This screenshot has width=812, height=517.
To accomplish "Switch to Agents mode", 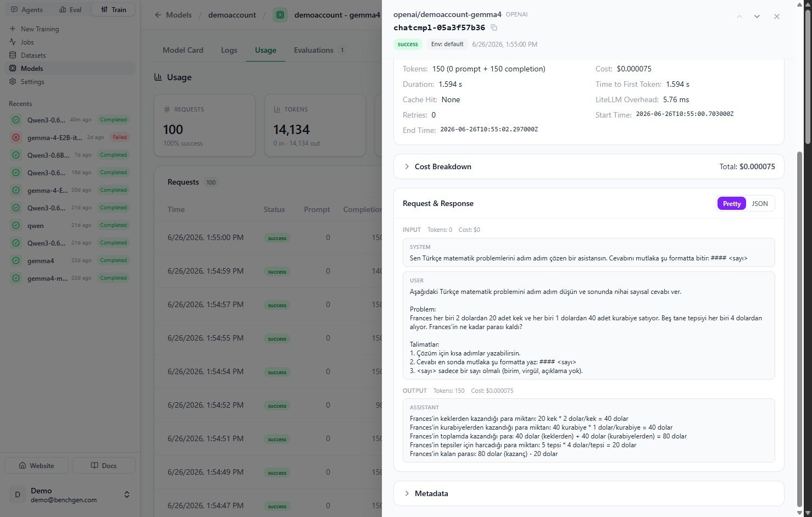I will click(26, 9).
